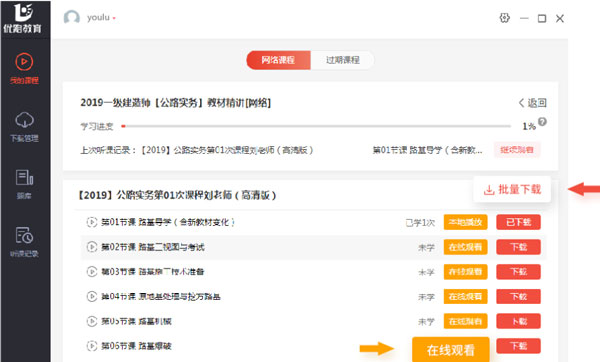Click play icon of 第04节课 row
This screenshot has height=362, width=600.
click(x=92, y=296)
